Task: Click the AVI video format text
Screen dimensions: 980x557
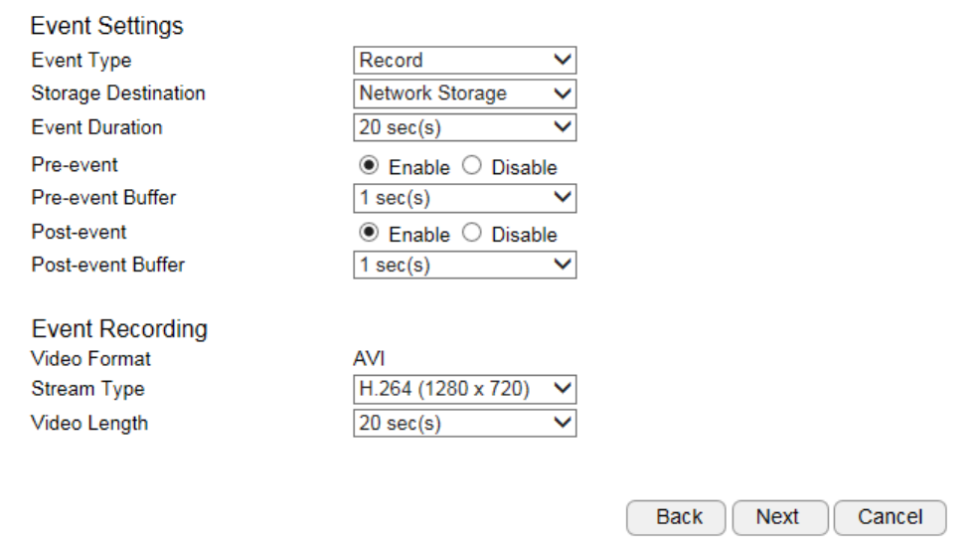Action: click(x=369, y=358)
